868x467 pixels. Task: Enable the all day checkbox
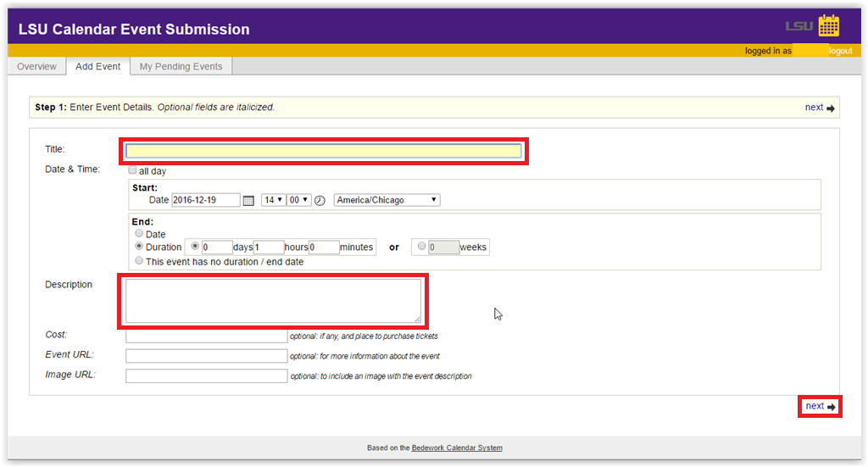[132, 170]
